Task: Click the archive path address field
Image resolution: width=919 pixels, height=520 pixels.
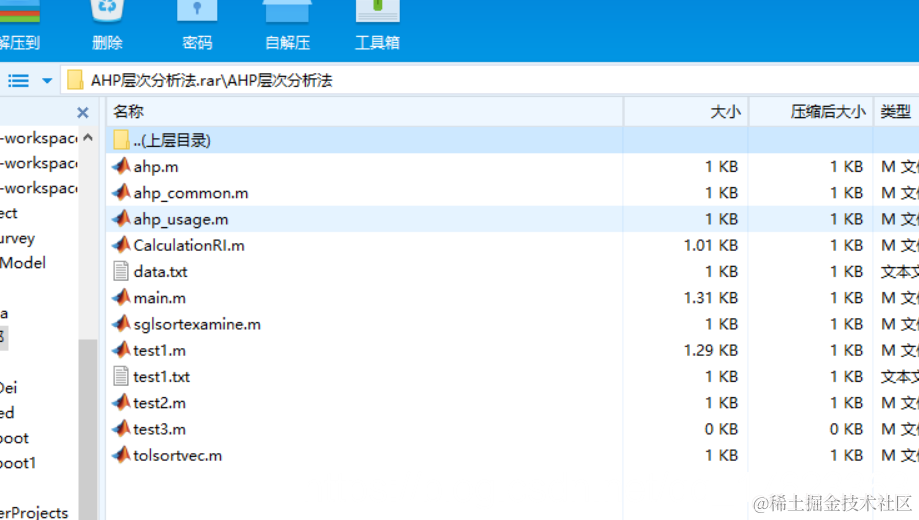Action: click(489, 80)
